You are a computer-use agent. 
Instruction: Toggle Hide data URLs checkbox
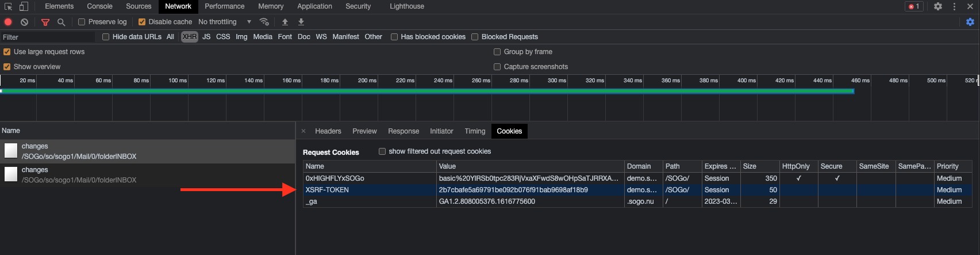coord(106,37)
